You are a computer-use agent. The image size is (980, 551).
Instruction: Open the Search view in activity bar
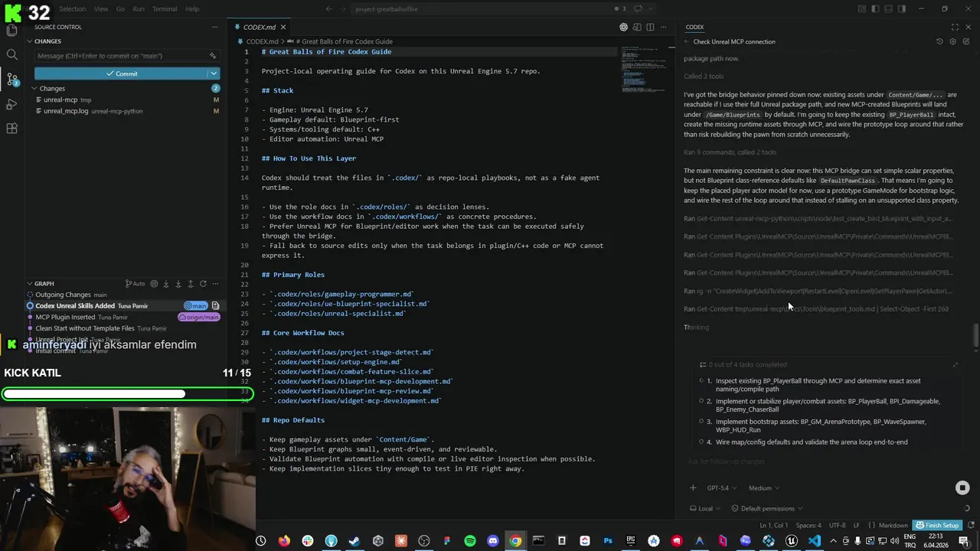click(x=11, y=55)
